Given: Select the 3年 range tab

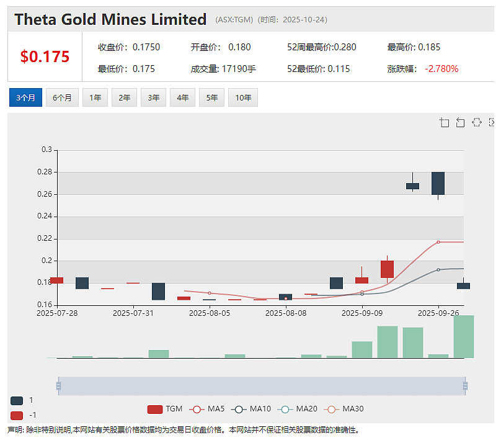Looking at the screenshot, I should pyautogui.click(x=153, y=97).
